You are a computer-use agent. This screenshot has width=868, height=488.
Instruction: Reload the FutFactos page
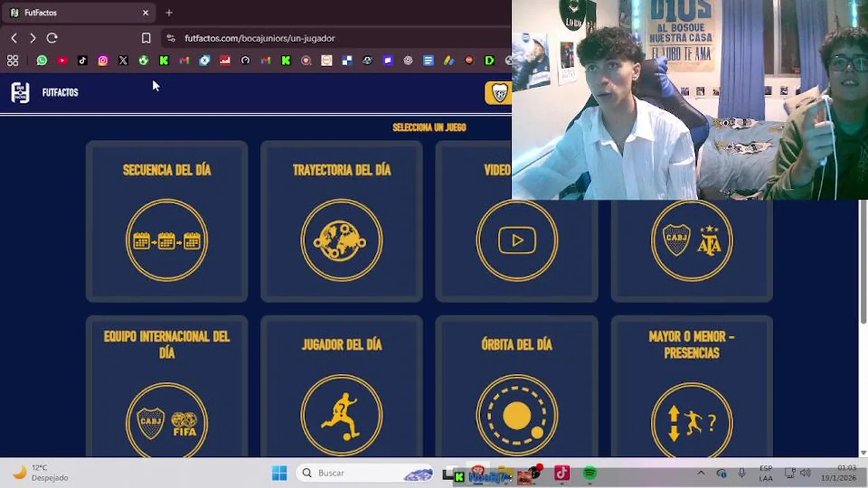(52, 39)
